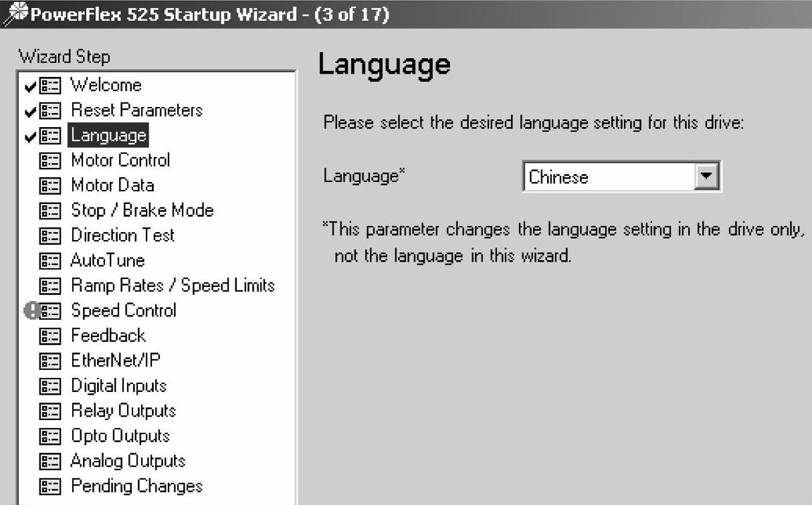This screenshot has width=812, height=505.
Task: Open the Relay Outputs step
Action: tap(124, 411)
